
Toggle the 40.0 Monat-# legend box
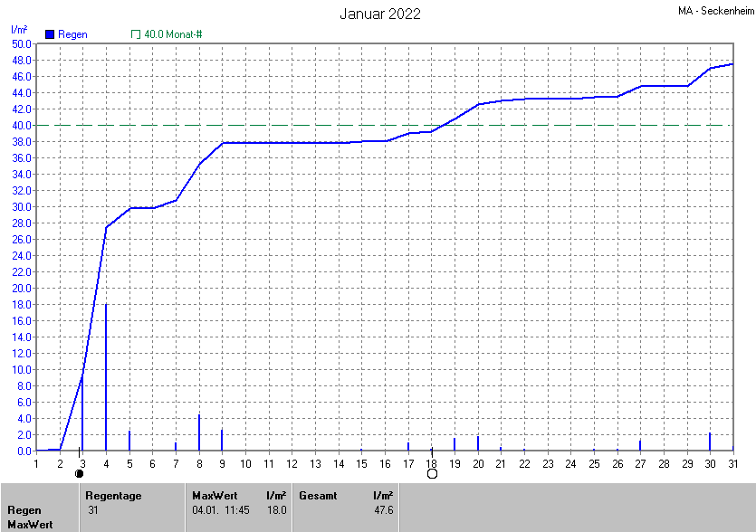pos(136,34)
